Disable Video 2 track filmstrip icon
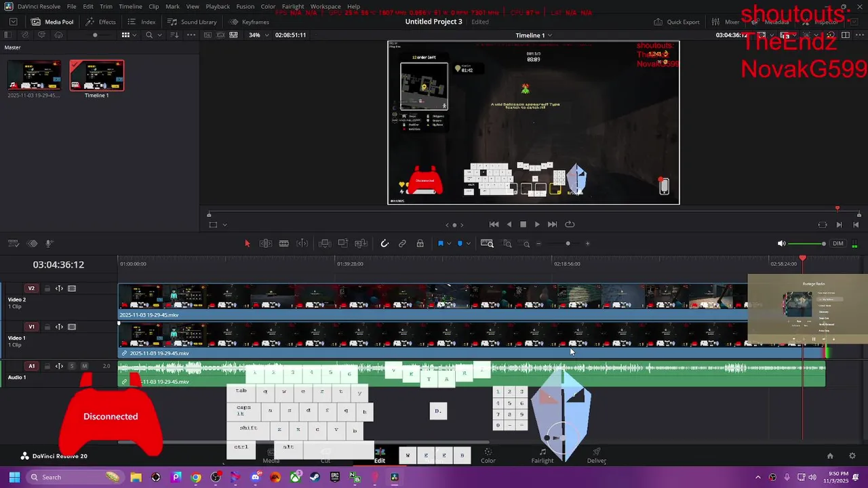 pyautogui.click(x=72, y=289)
